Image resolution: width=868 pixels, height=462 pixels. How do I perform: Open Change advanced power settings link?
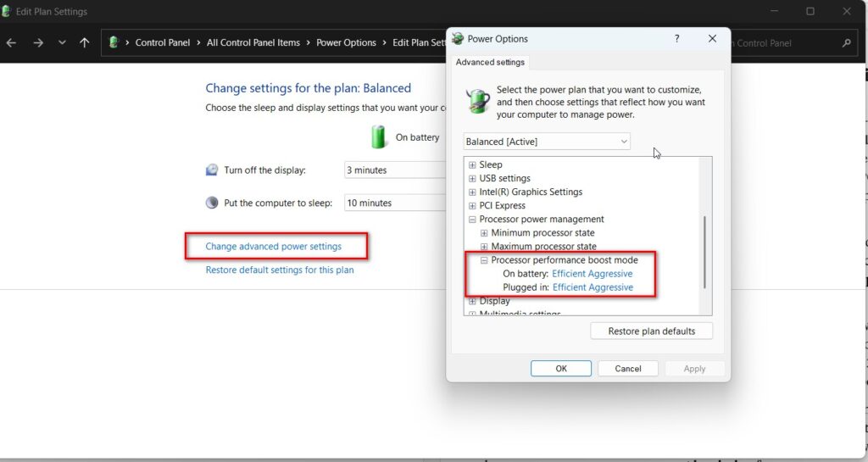[274, 246]
